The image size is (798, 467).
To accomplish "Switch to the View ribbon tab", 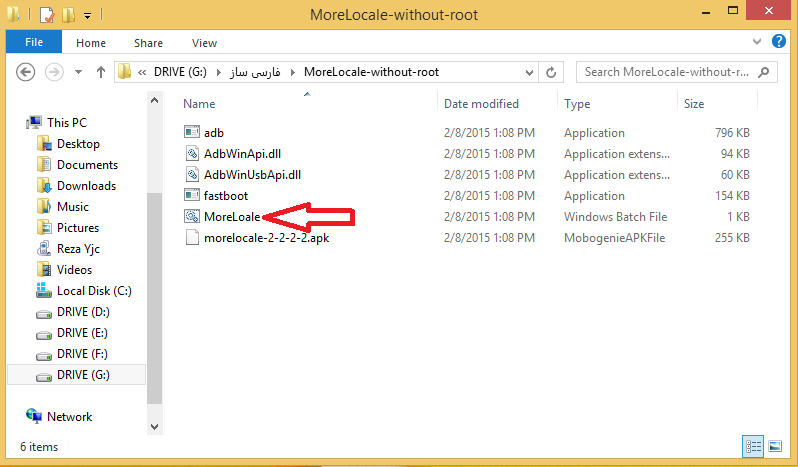I will [x=204, y=43].
